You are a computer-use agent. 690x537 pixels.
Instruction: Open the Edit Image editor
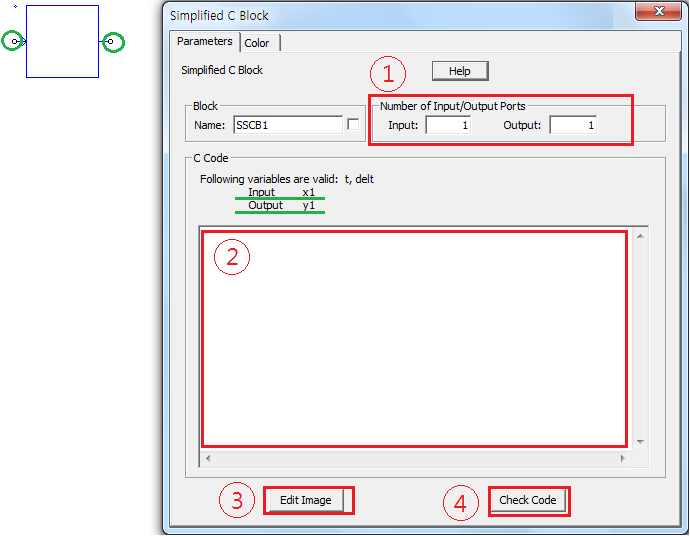pos(306,500)
